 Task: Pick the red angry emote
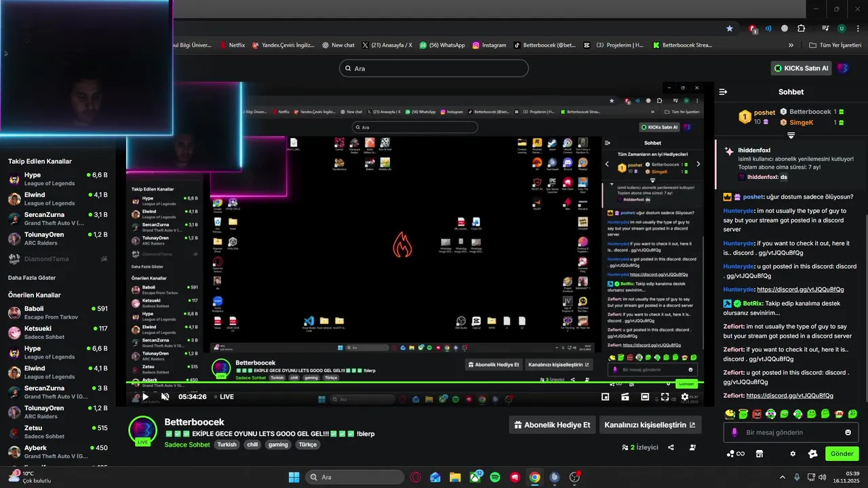757,413
